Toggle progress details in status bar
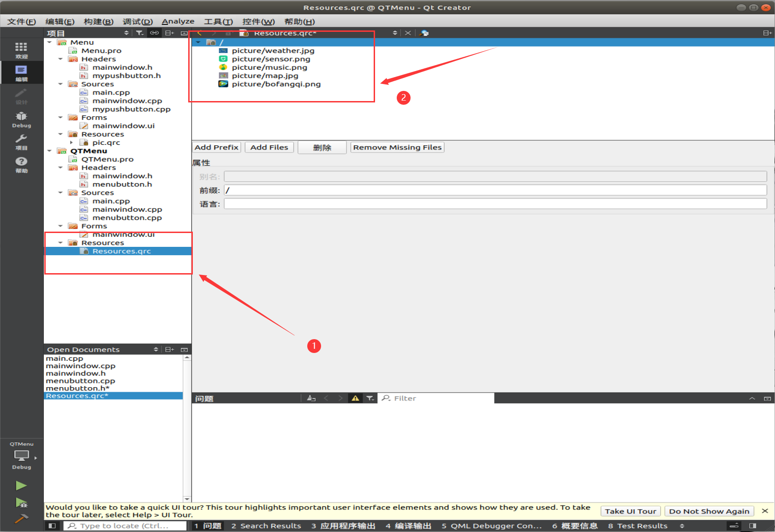 click(x=734, y=526)
